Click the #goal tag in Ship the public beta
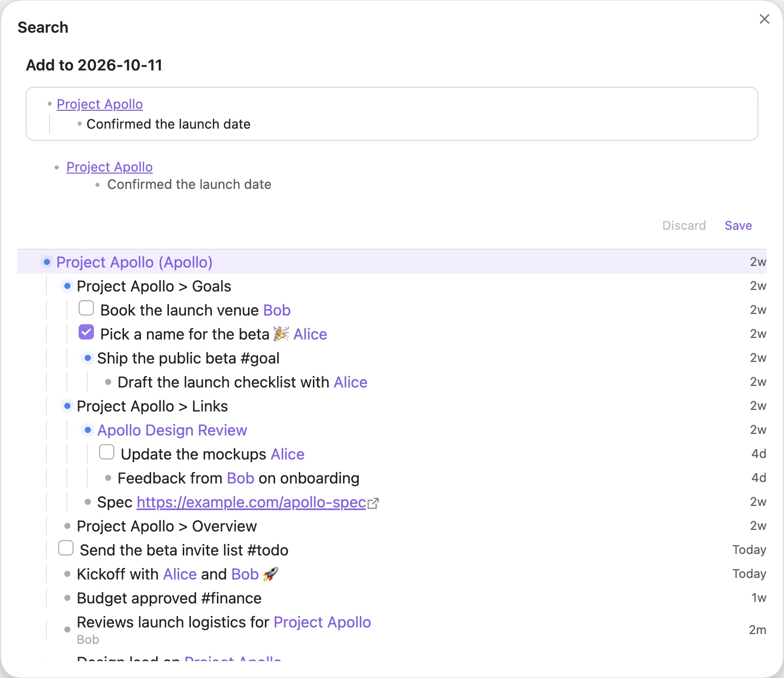 pyautogui.click(x=260, y=358)
